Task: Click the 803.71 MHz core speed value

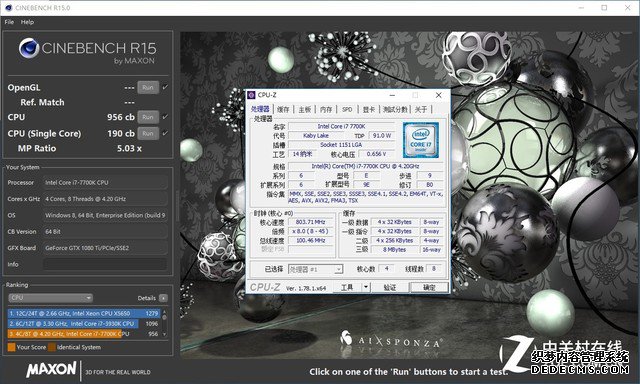Action: 311,222
